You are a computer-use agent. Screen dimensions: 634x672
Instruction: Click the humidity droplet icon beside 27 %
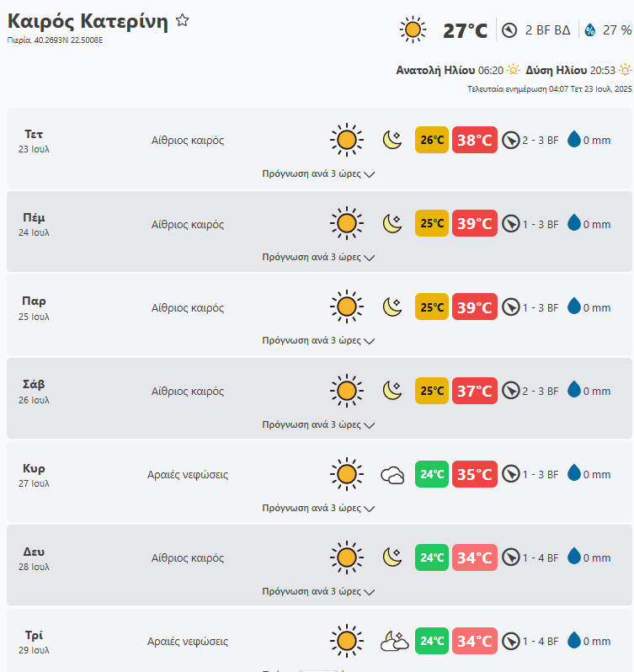point(589,30)
